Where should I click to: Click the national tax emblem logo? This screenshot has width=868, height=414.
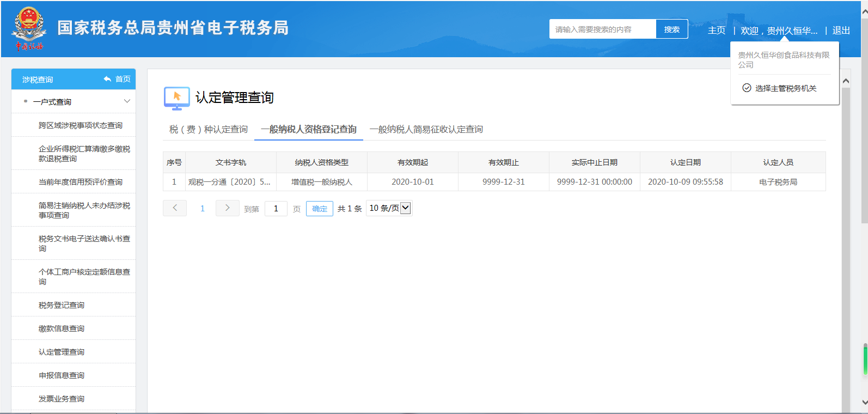coord(28,28)
